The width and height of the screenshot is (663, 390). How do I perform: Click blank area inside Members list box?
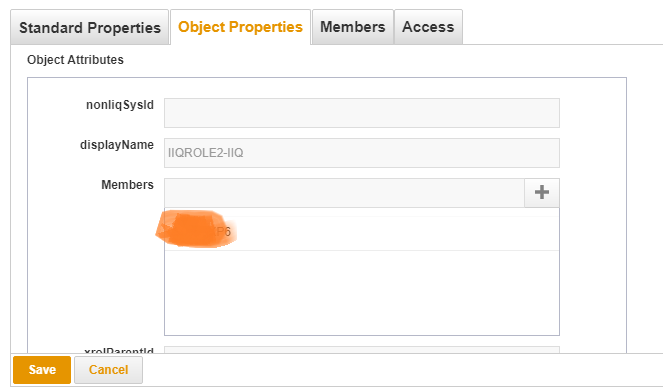(362, 293)
